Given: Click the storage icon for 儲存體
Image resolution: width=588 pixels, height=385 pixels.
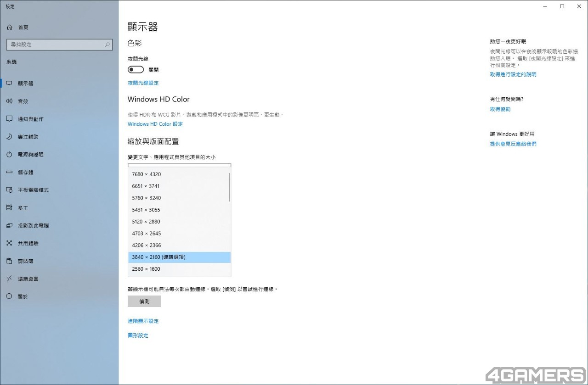Looking at the screenshot, I should click(x=9, y=172).
